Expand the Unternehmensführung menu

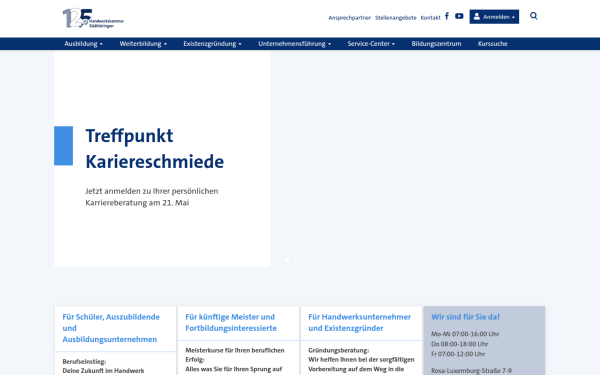[294, 44]
